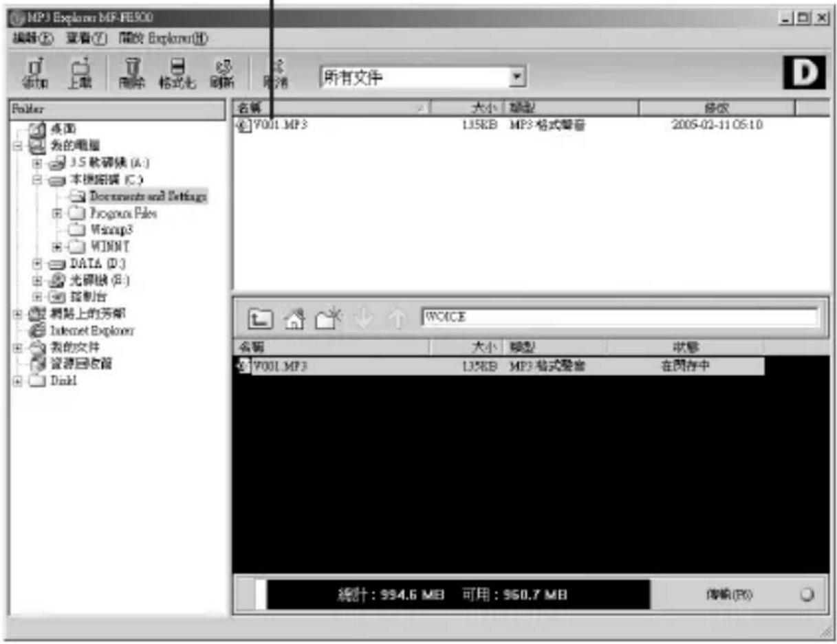Click the Folder pane header
Viewport: 837px width, 644px height.
pyautogui.click(x=116, y=109)
